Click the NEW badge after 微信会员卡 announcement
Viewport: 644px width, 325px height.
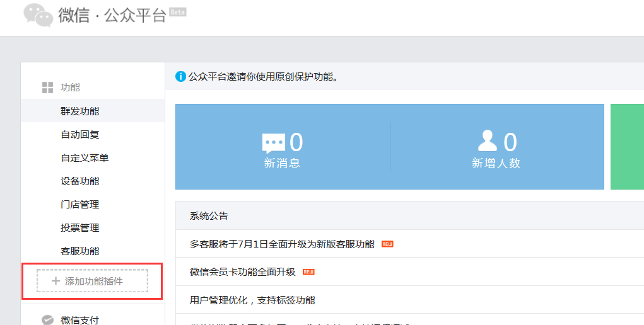tap(308, 272)
